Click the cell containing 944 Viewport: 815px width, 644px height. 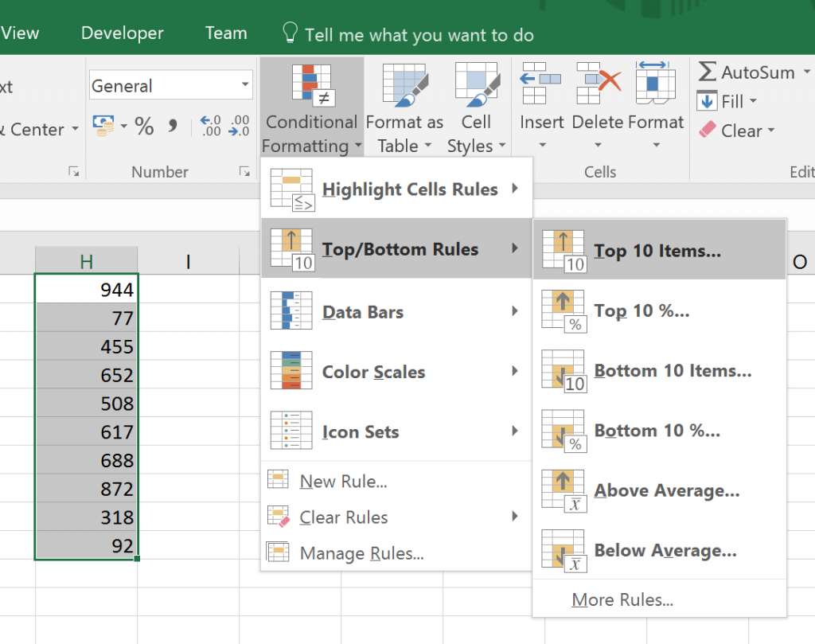(86, 289)
